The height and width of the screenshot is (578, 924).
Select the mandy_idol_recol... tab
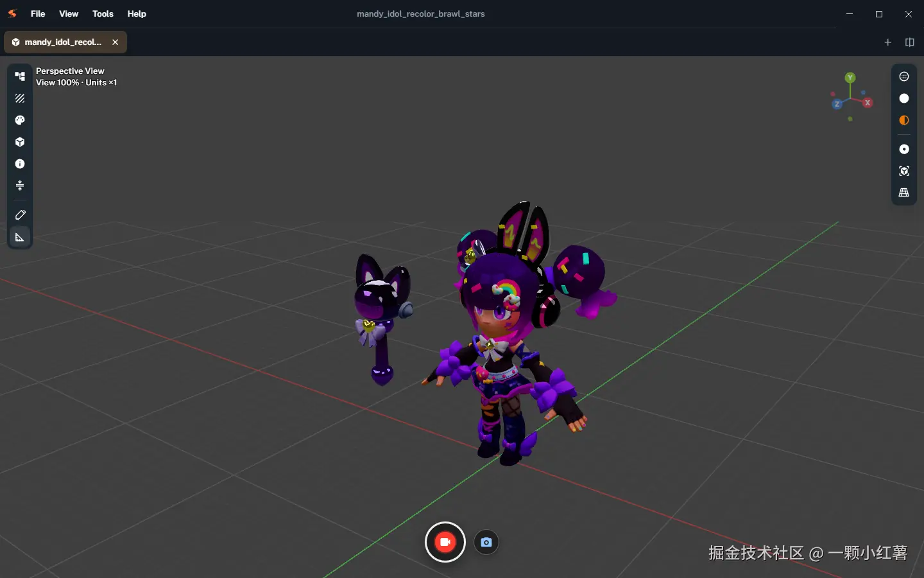click(65, 42)
